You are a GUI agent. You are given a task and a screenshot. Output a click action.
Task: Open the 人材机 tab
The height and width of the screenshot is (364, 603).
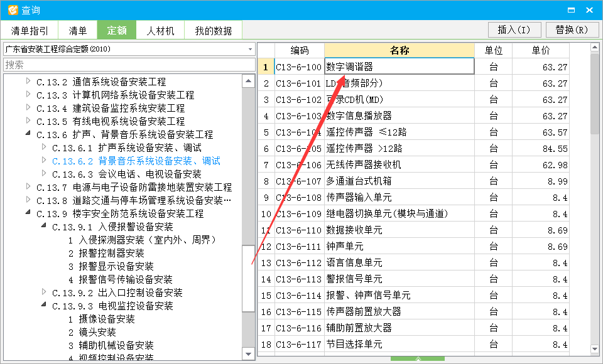[x=160, y=30]
